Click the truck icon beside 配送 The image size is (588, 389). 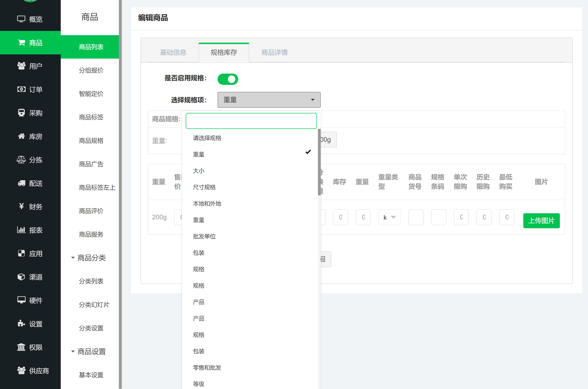tap(21, 183)
